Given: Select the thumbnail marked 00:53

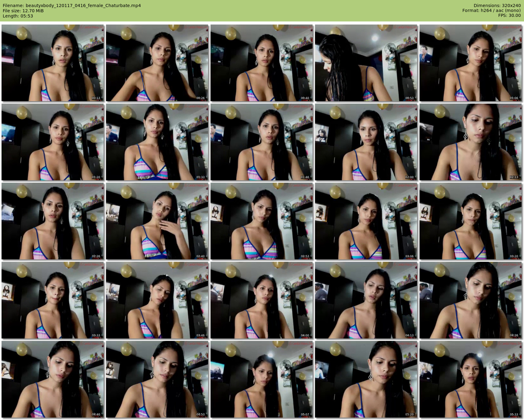Looking at the screenshot, I should (x=366, y=63).
